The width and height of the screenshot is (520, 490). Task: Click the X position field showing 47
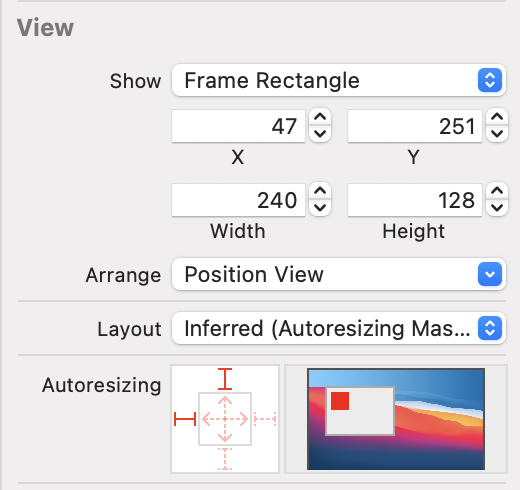click(x=238, y=126)
